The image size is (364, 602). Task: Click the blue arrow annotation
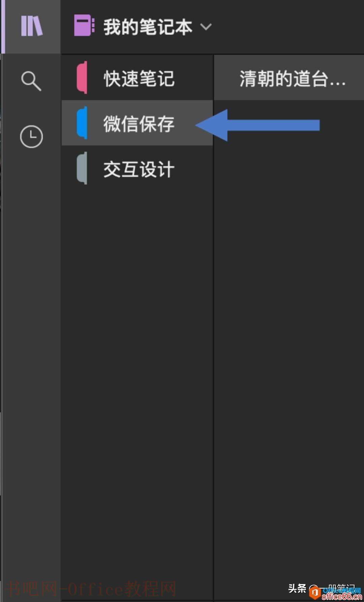[x=257, y=125]
